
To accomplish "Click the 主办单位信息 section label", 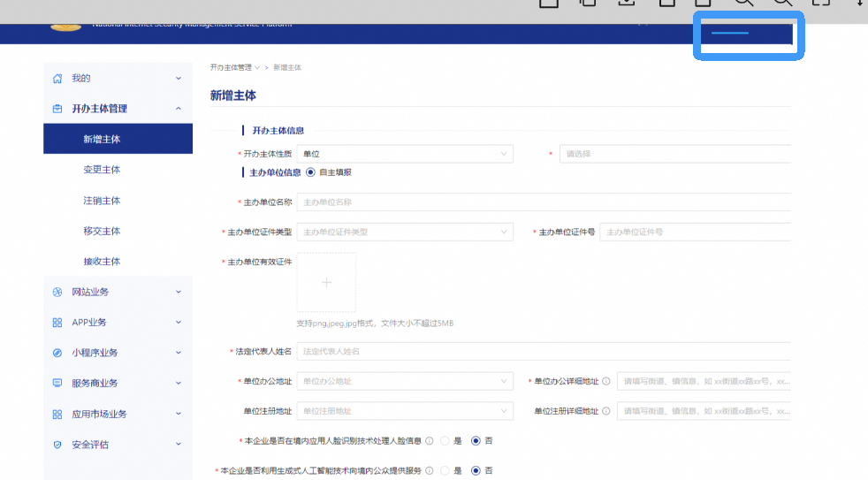I will [275, 172].
